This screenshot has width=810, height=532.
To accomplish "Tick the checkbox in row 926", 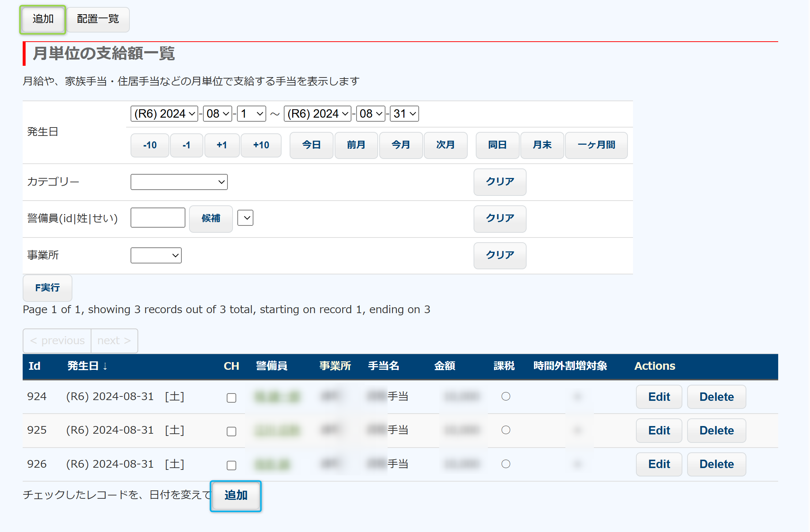I will pos(231,465).
